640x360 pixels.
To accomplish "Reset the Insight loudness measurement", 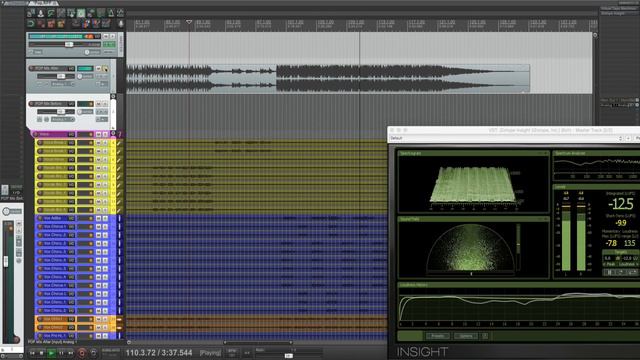I will click(x=621, y=272).
